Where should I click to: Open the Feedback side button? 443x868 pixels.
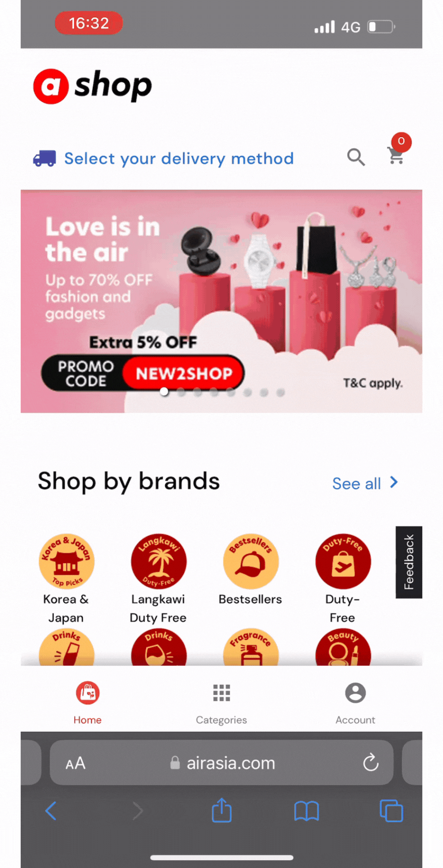[x=409, y=562]
